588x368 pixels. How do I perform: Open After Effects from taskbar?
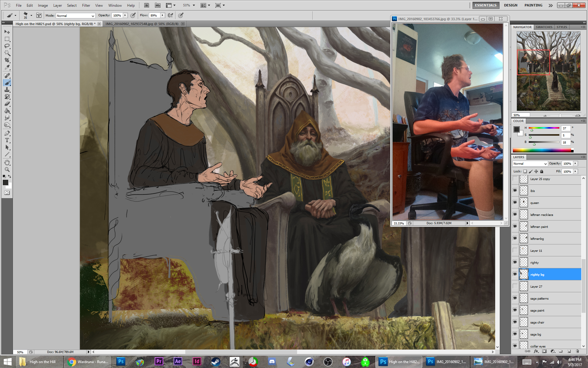click(x=178, y=362)
